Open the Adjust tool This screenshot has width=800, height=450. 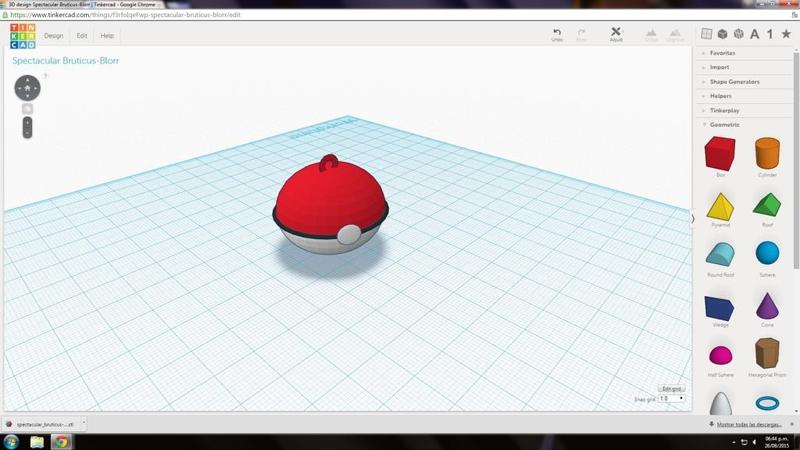point(616,34)
